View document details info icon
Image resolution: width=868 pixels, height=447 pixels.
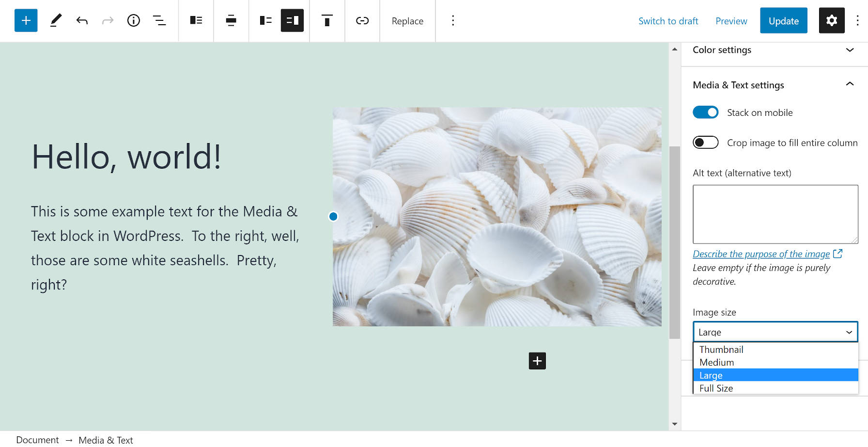click(x=134, y=20)
